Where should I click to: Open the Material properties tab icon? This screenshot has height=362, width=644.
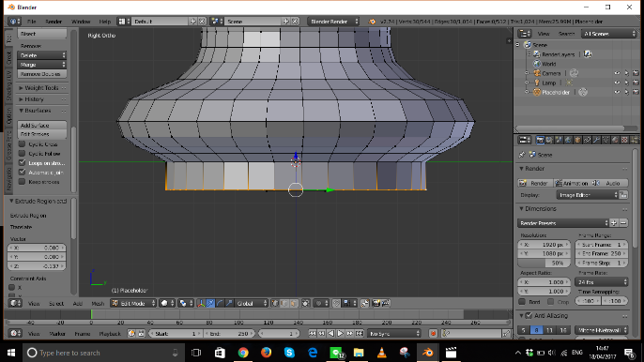(616, 141)
